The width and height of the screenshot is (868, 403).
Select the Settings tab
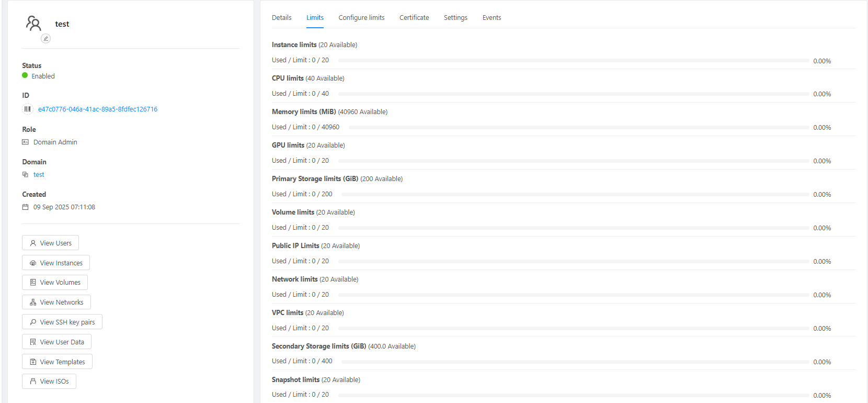click(455, 18)
